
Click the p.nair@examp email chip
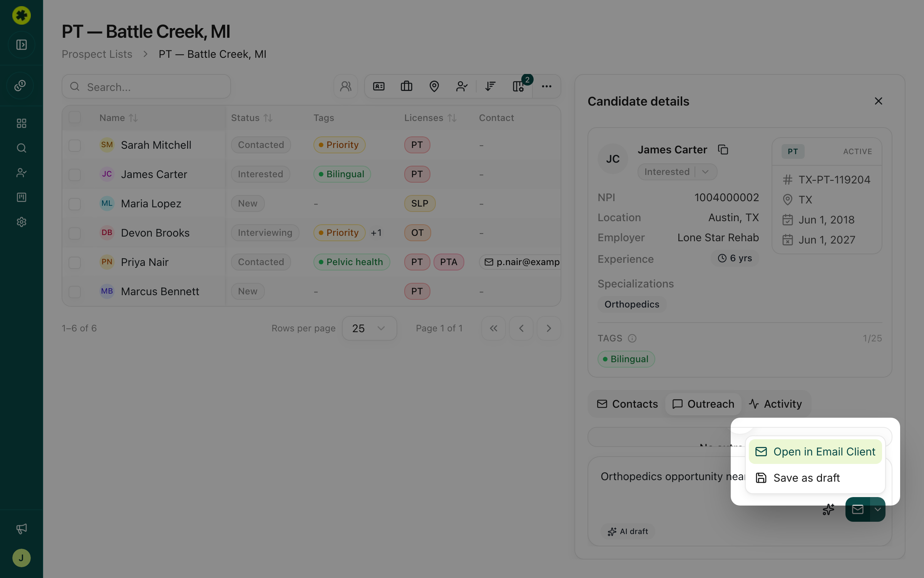click(x=521, y=262)
